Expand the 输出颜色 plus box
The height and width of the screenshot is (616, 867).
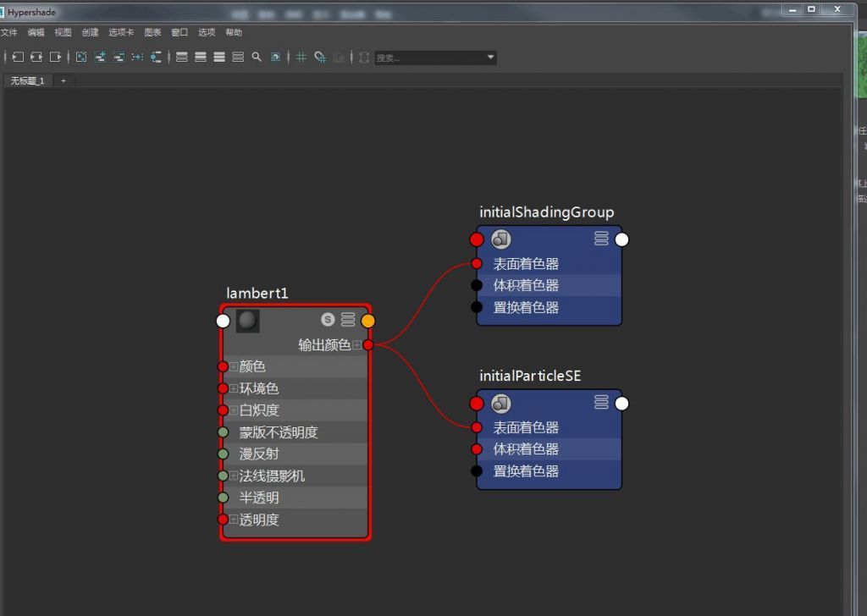356,344
